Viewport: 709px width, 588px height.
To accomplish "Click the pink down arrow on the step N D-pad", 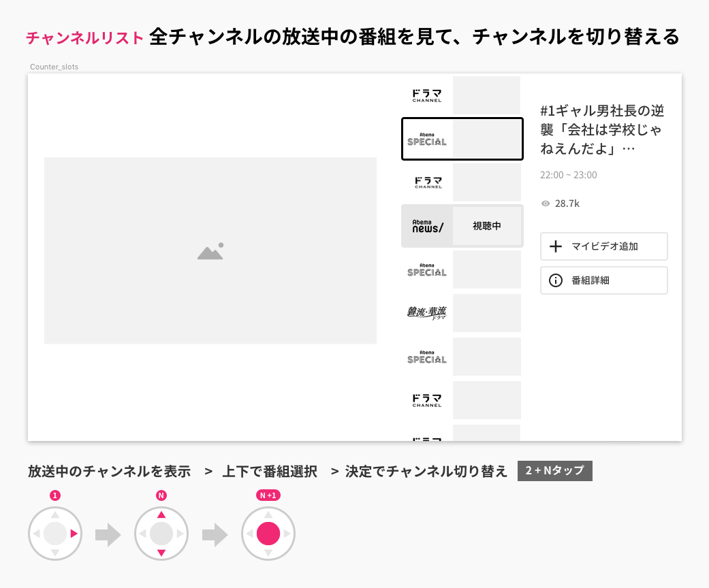I will point(161,553).
